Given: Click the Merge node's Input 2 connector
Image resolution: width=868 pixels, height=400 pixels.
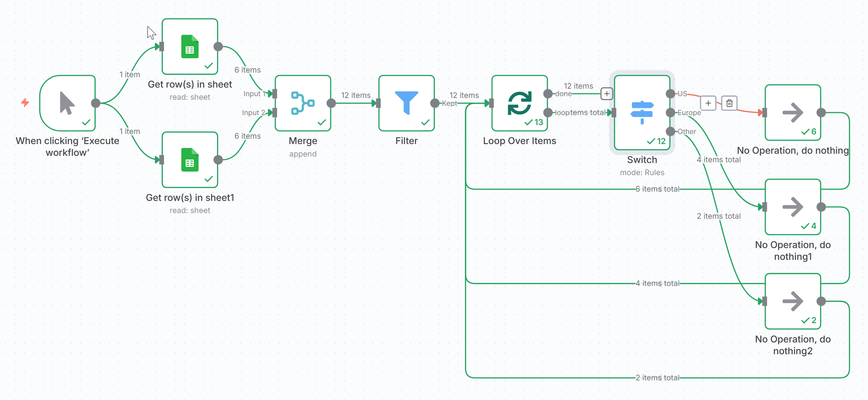Looking at the screenshot, I should [275, 113].
